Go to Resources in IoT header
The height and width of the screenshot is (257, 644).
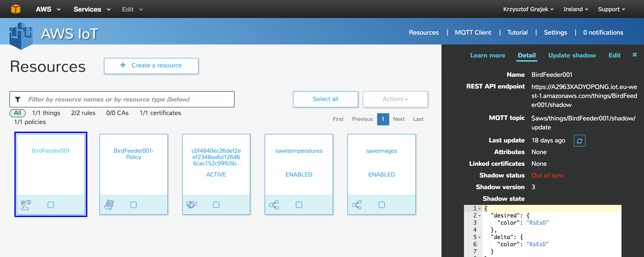click(x=424, y=32)
